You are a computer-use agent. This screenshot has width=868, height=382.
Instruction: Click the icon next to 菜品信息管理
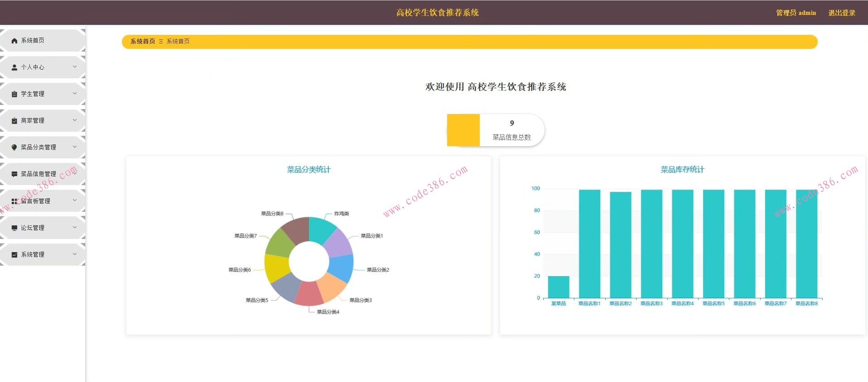pos(14,174)
